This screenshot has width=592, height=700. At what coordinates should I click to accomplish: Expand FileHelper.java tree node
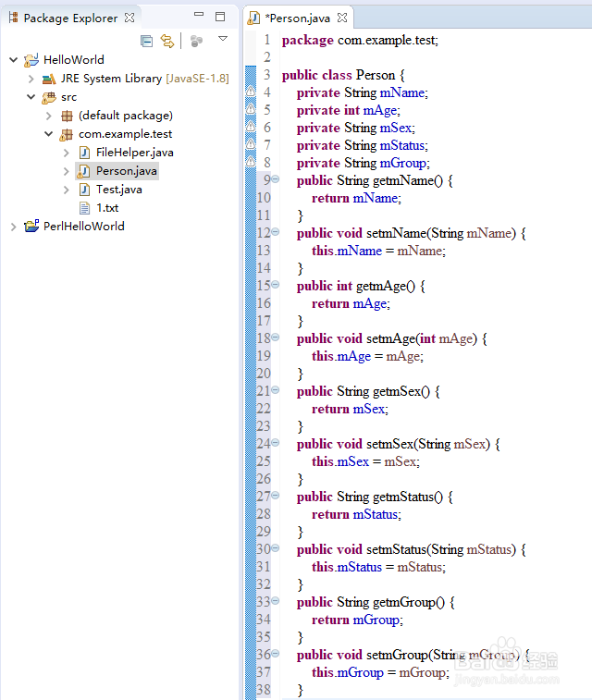tap(66, 154)
